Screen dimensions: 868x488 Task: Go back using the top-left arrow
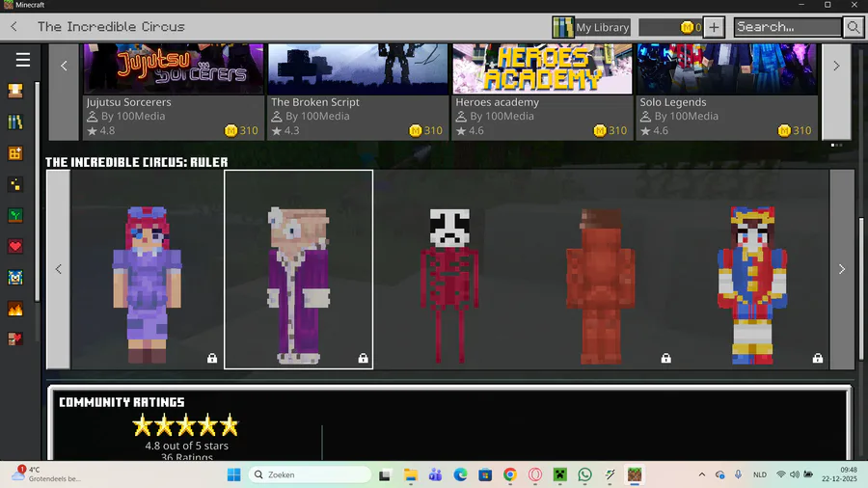[14, 27]
